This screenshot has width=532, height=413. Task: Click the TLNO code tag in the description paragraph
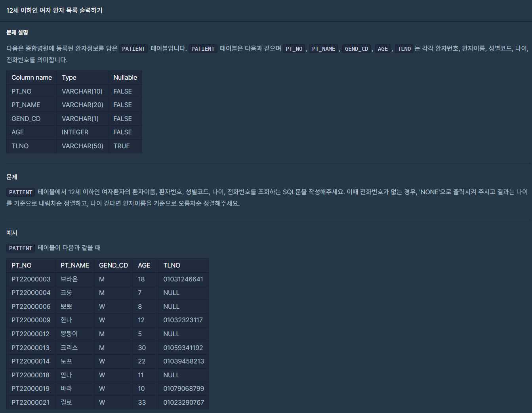pos(404,49)
